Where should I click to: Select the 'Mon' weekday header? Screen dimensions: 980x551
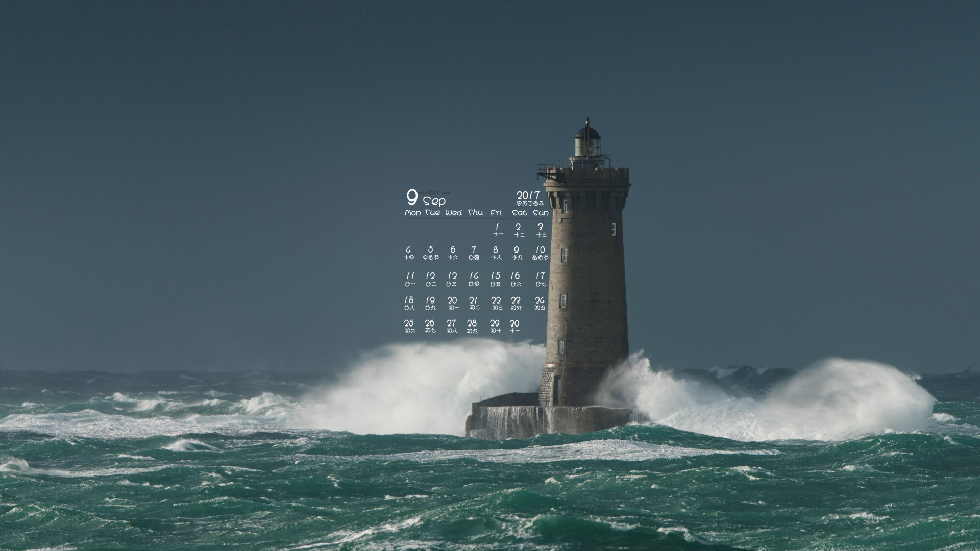412,213
